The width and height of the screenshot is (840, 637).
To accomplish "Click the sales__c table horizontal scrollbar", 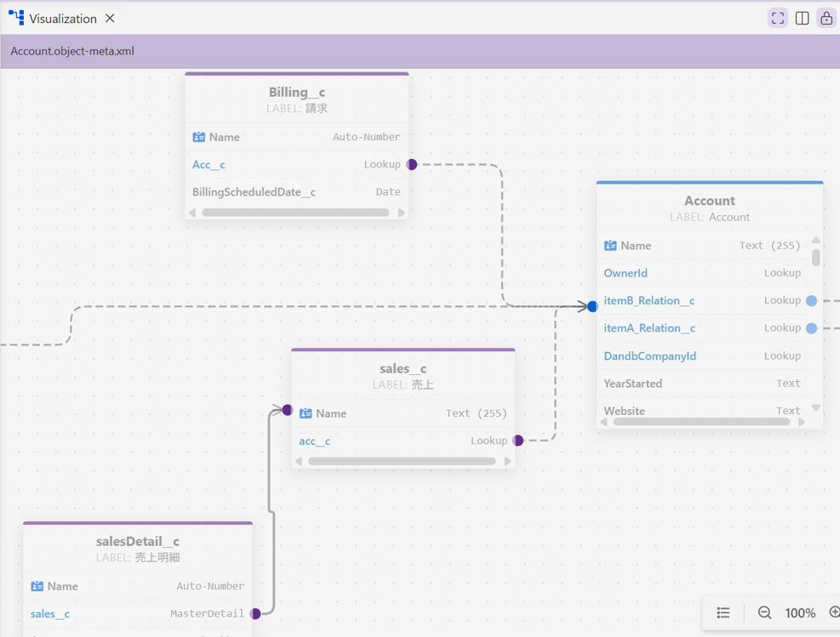I will click(x=402, y=461).
